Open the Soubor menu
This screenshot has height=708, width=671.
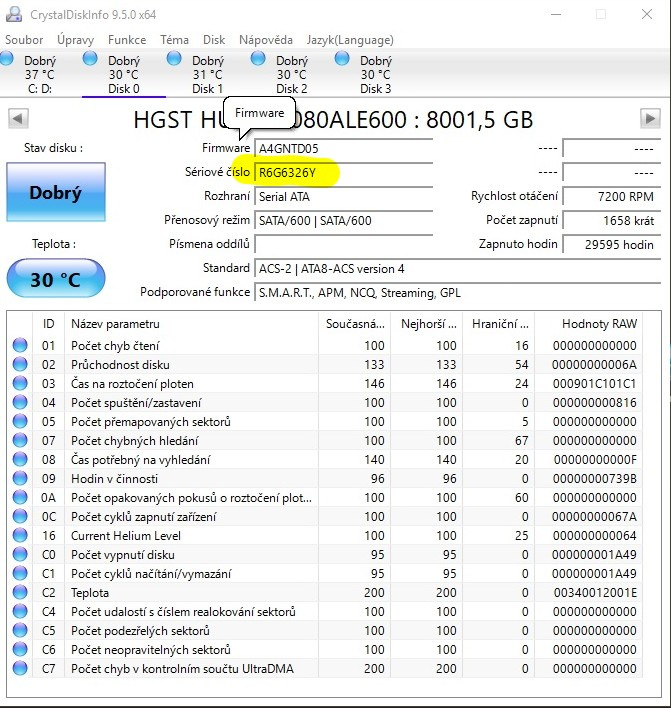coord(24,40)
